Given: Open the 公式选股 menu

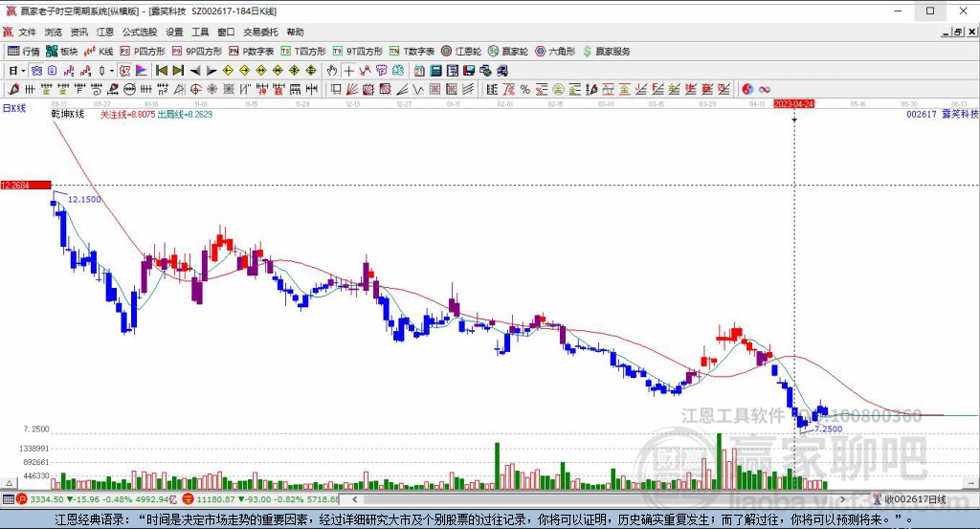Looking at the screenshot, I should coord(140,32).
